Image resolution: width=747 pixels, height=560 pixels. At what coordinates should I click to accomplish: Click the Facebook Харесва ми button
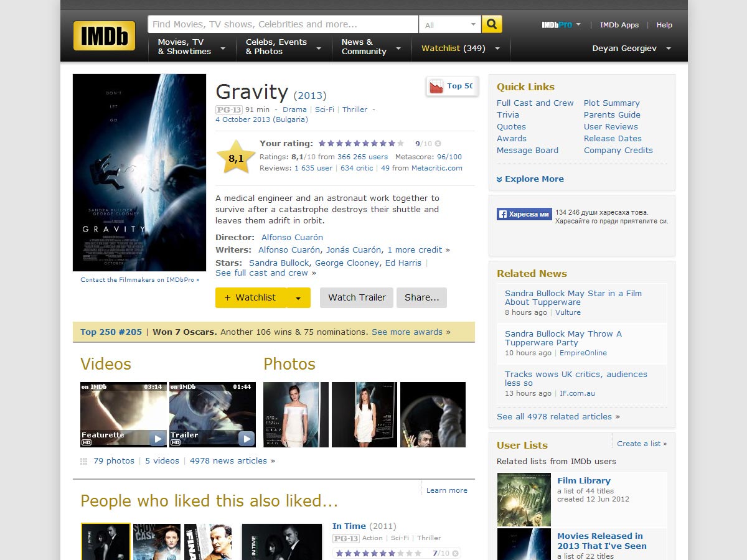pos(524,214)
